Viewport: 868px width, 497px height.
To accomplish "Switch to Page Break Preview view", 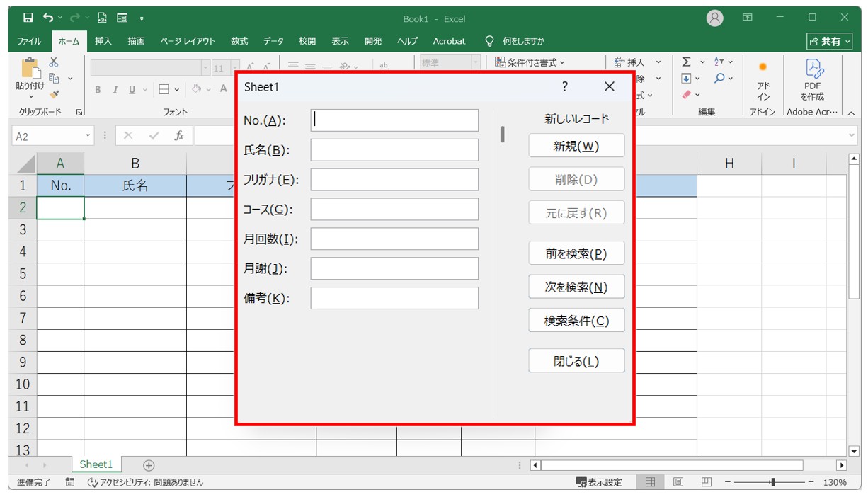I will (706, 482).
